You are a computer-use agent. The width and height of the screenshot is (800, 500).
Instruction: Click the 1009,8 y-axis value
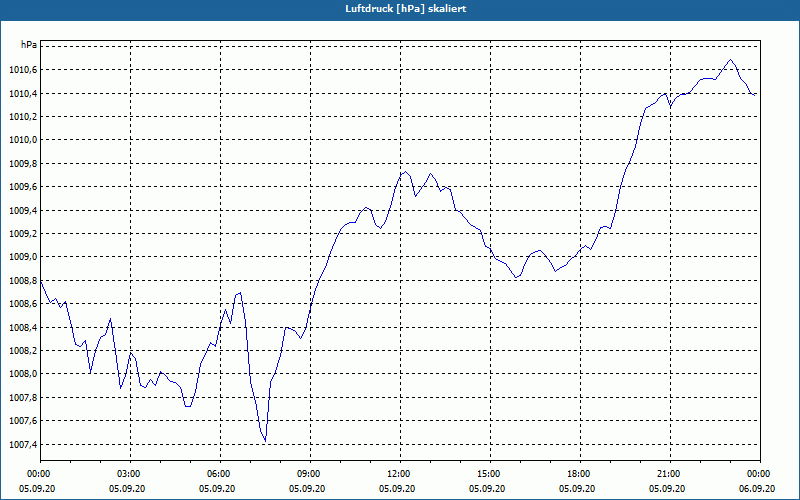click(x=23, y=164)
